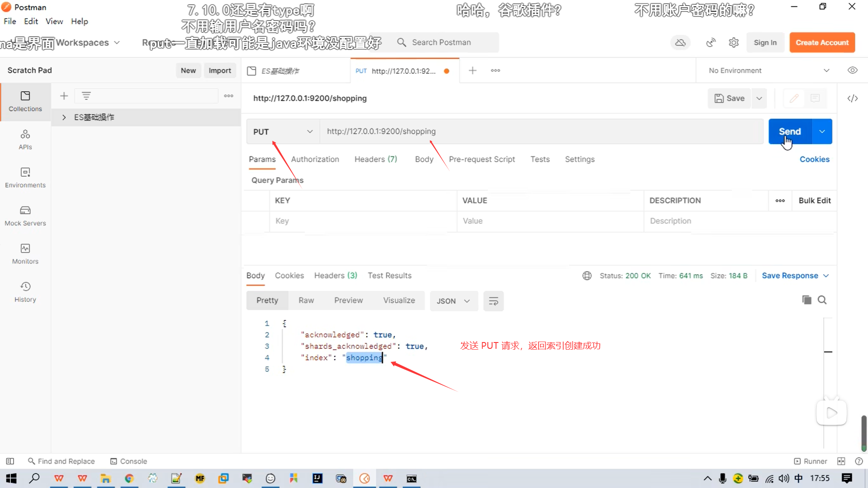This screenshot has width=868, height=488.
Task: Toggle the sidebar visibility in the status bar
Action: (x=10, y=461)
